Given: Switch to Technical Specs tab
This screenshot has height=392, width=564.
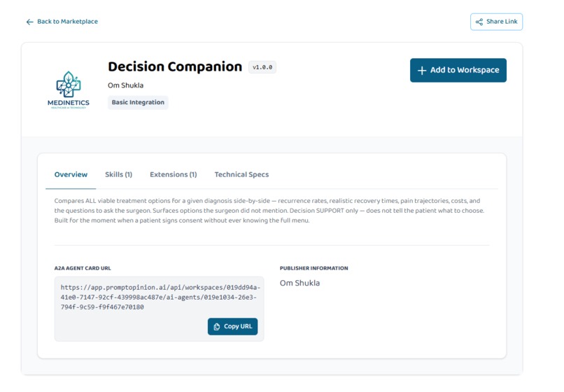Looking at the screenshot, I should pyautogui.click(x=241, y=174).
